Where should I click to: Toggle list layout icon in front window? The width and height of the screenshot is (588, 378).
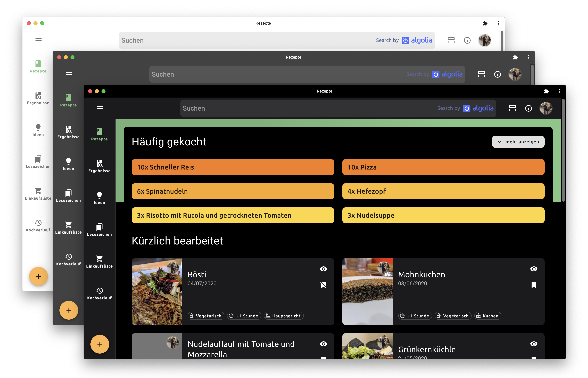pos(512,108)
